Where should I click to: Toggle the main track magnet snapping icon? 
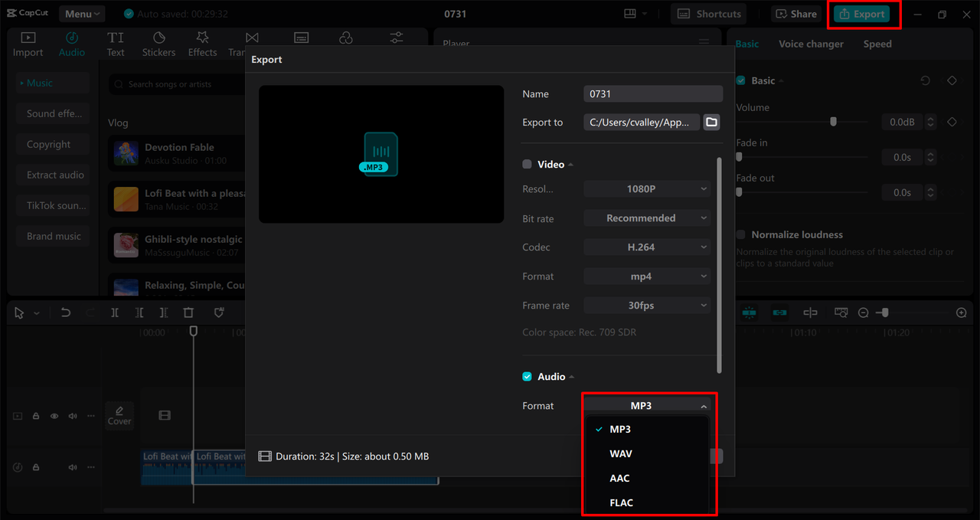[749, 312]
